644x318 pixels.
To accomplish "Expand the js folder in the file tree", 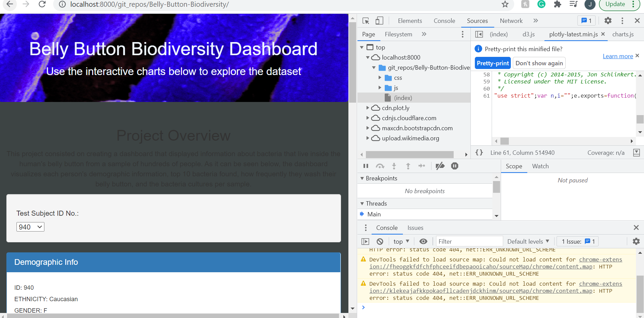I will (x=380, y=88).
